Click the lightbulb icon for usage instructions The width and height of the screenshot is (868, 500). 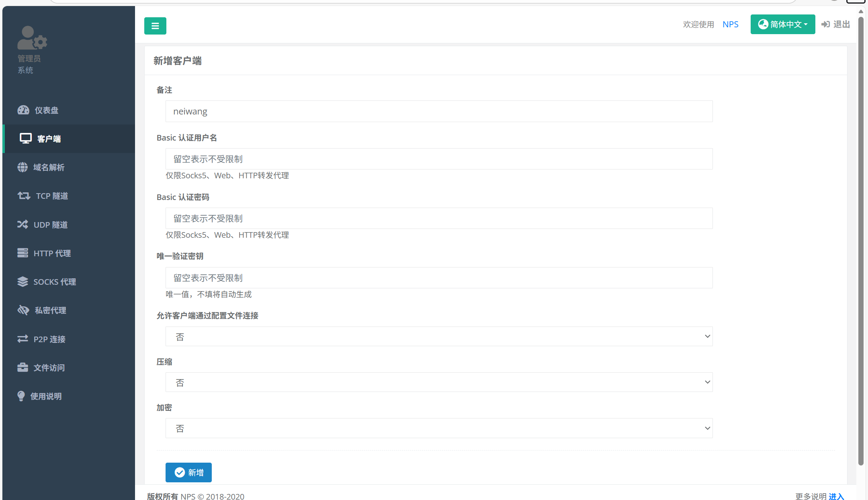coord(21,396)
